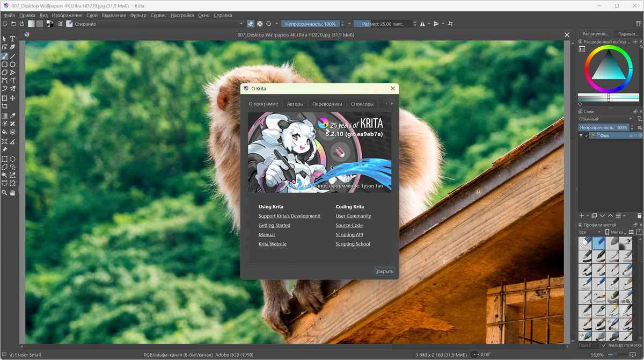Move layer down arrow icon
This screenshot has height=360, width=644.
pyautogui.click(x=602, y=215)
